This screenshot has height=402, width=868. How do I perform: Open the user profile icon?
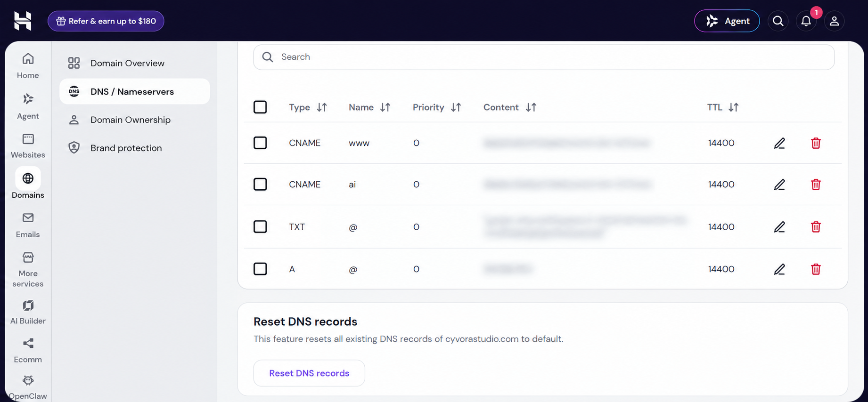(834, 21)
